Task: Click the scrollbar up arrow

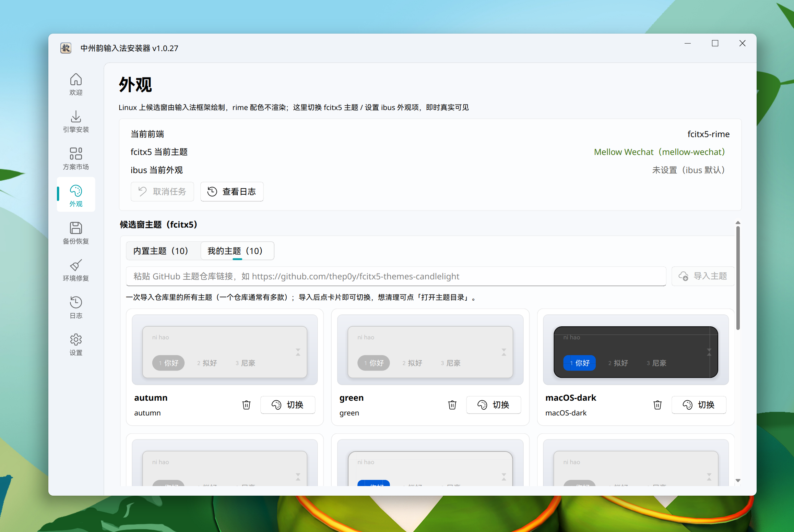Action: [x=738, y=223]
